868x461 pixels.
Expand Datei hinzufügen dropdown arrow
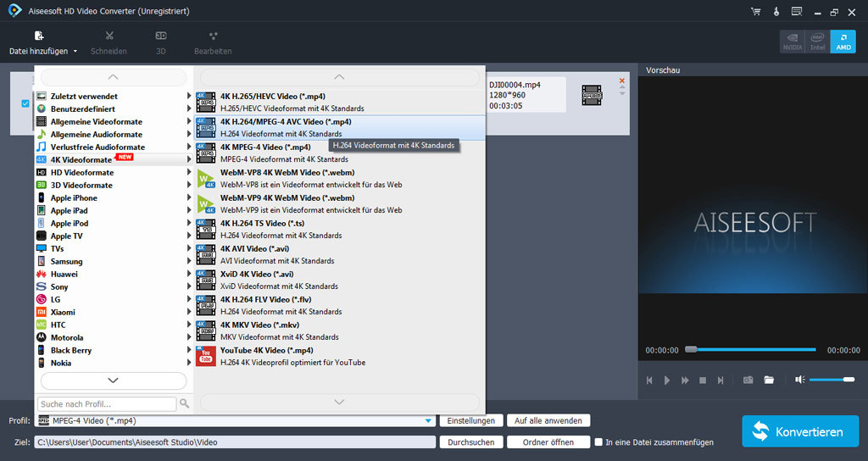tap(75, 52)
